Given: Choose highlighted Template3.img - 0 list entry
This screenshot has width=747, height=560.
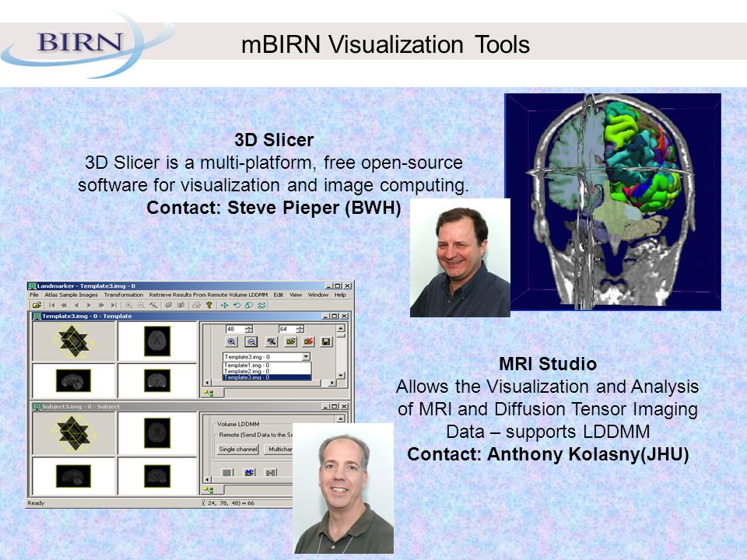Looking at the screenshot, I should pos(267,377).
